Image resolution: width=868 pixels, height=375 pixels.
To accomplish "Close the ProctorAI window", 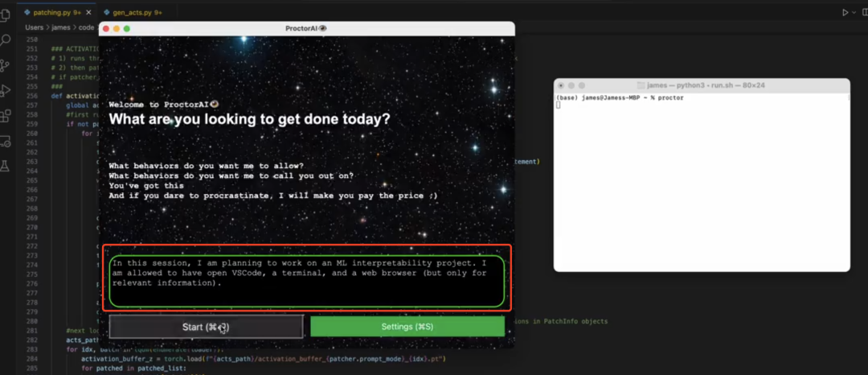I will click(106, 29).
